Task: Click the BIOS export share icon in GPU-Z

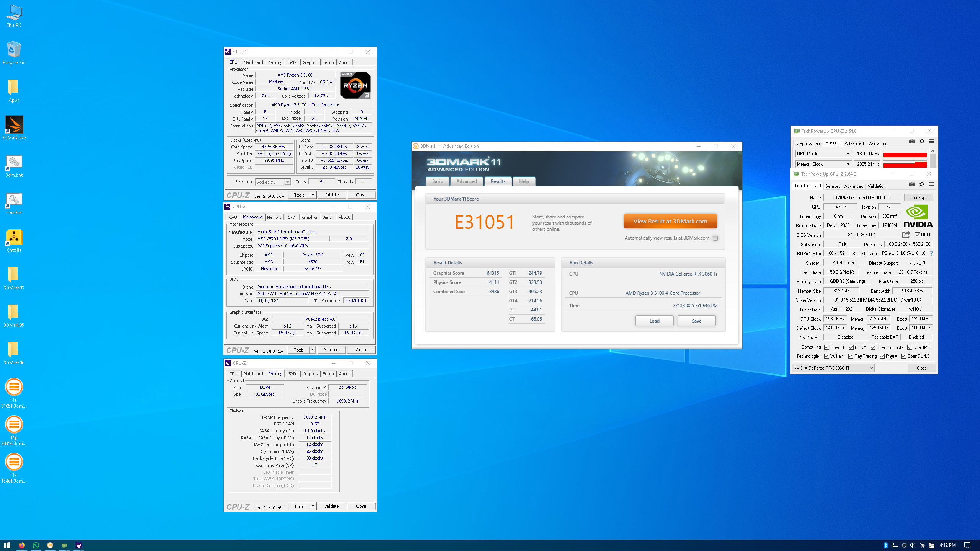Action: pyautogui.click(x=906, y=235)
